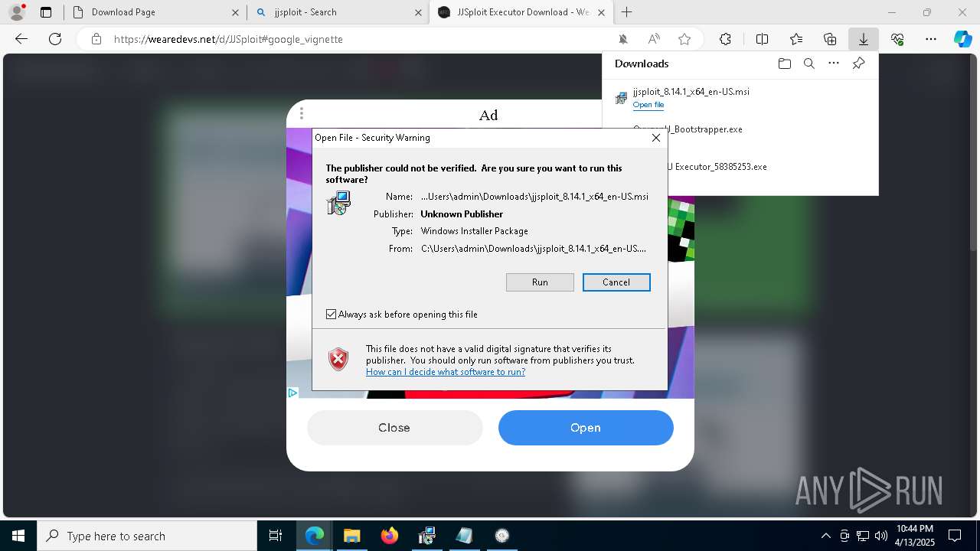This screenshot has height=551, width=980.
Task: Click the Read aloud icon
Action: (654, 39)
